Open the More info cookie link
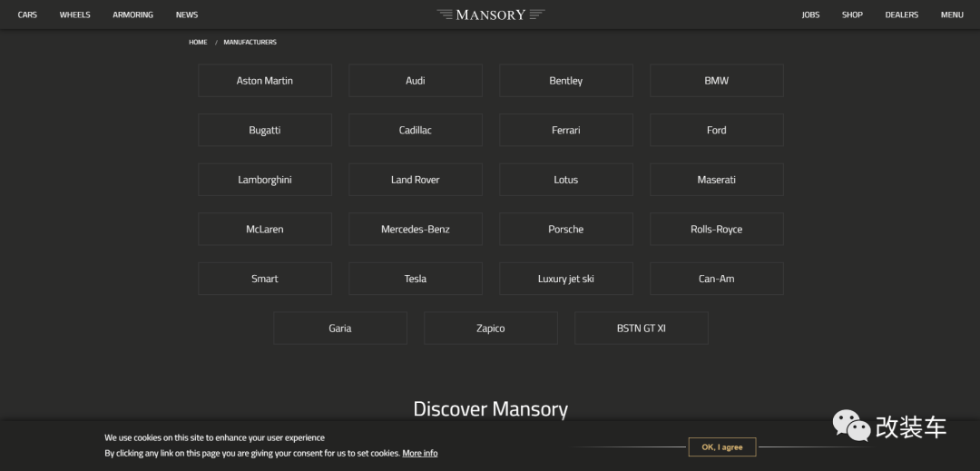Screen dimensions: 980x471 (420, 454)
